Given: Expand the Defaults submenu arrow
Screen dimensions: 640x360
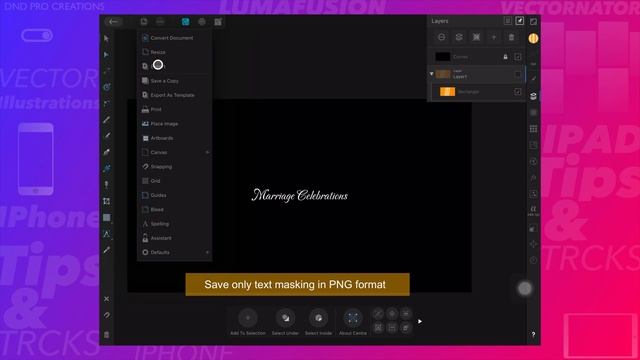Looking at the screenshot, I should tap(207, 252).
